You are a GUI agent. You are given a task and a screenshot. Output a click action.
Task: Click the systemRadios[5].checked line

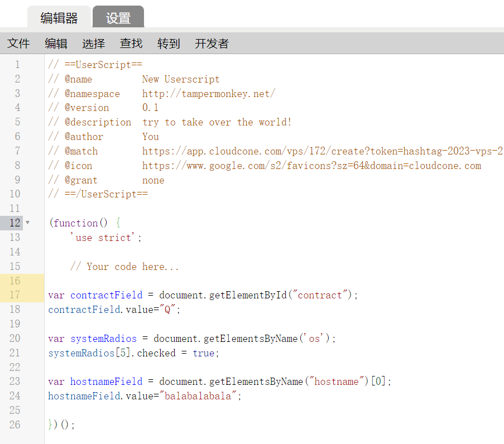tap(134, 353)
